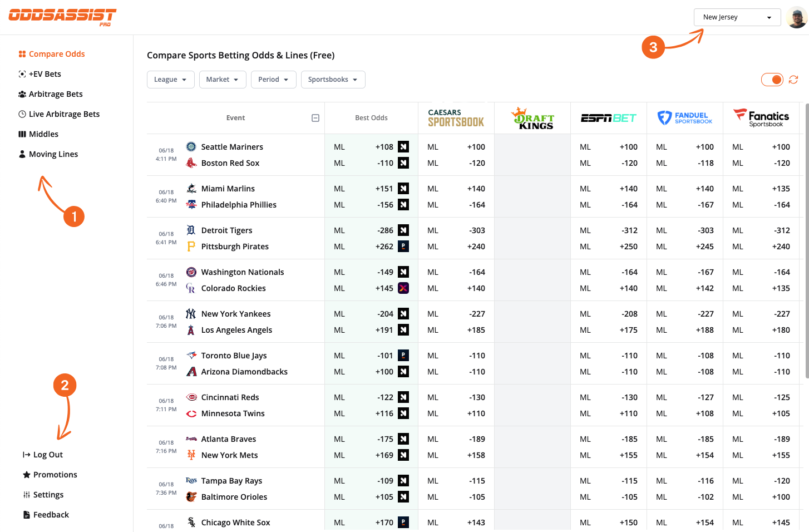Open the Sportsbooks filter dropdown
809x532 pixels.
click(x=333, y=79)
